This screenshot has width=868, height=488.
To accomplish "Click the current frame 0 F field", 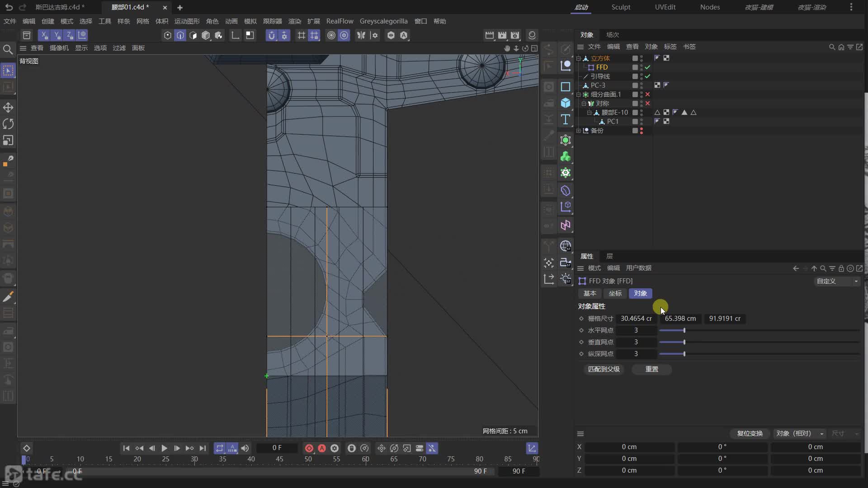I will pos(277,448).
